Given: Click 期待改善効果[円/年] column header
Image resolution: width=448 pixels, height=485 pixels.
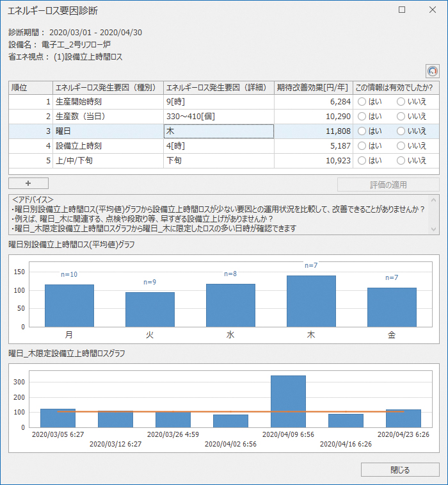Looking at the screenshot, I should 314,88.
